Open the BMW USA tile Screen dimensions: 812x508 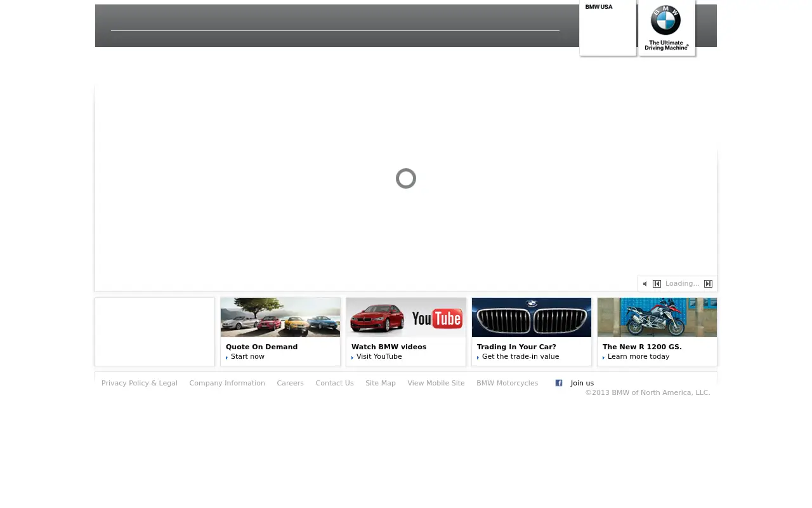coord(608,28)
